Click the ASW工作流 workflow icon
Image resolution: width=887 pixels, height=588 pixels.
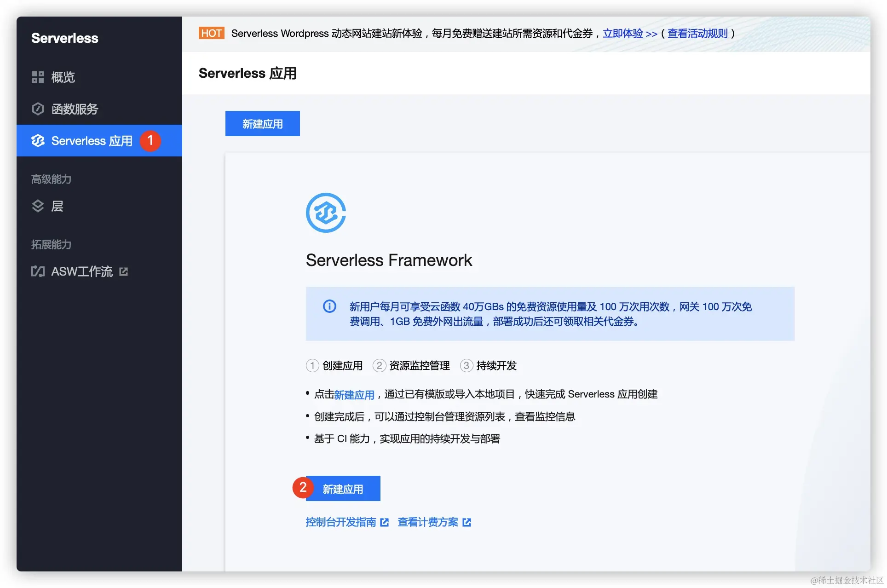(38, 271)
